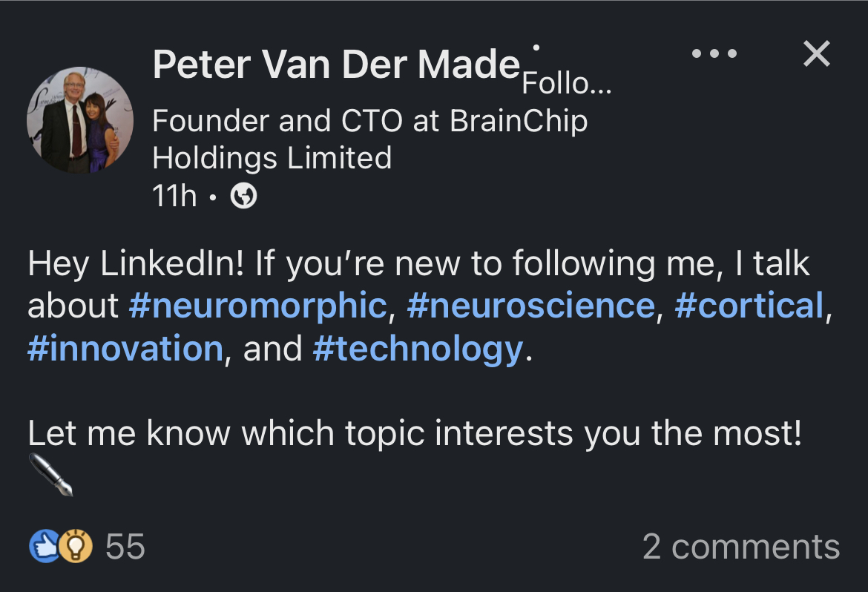Click the Peter Van Der Made name

(335, 65)
